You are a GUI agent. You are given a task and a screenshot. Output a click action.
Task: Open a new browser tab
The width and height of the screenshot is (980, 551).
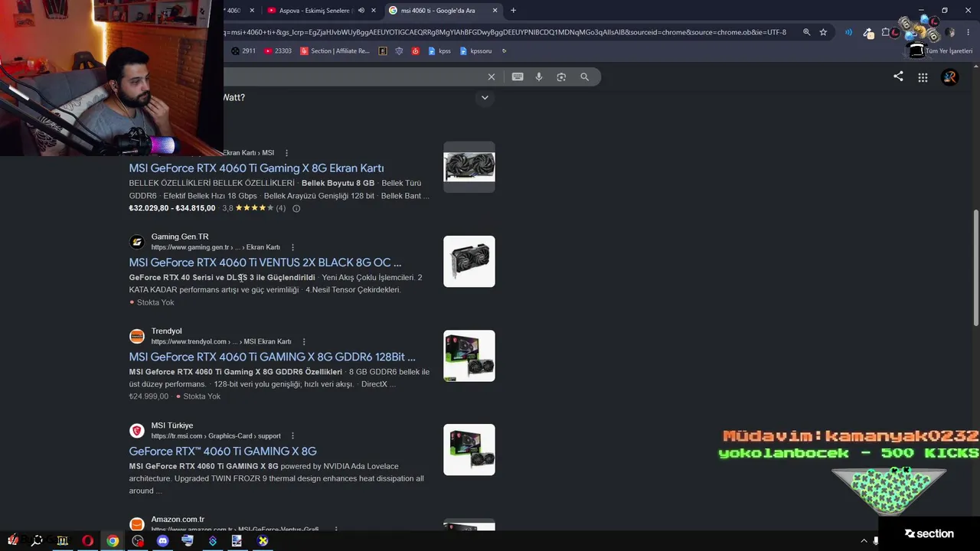(513, 11)
